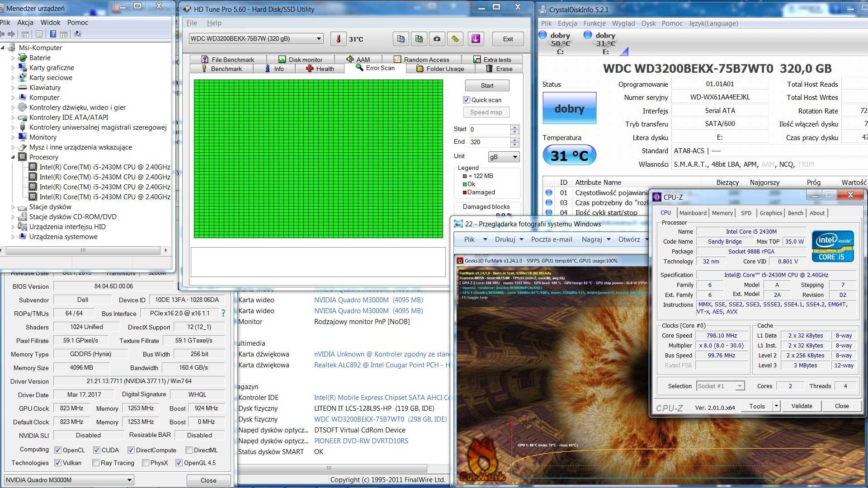Viewport: 868px width, 488px height.
Task: Click the Intel Core i5 logo in CPU-Z
Action: coord(833,246)
